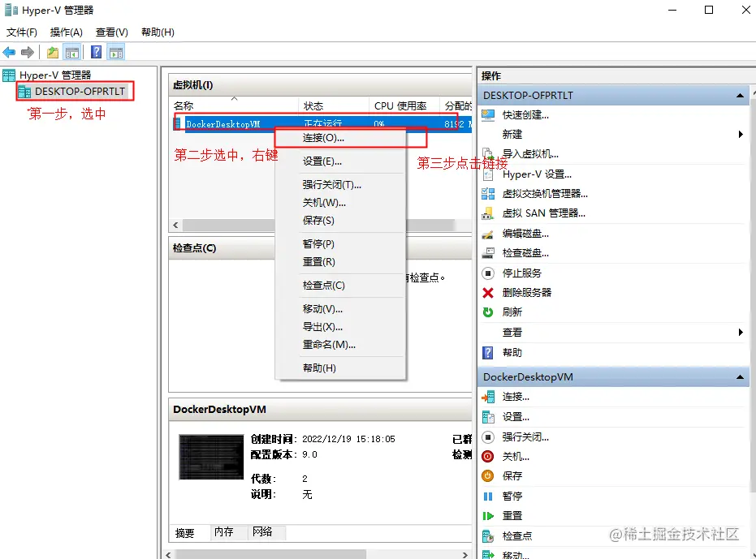
Task: Click the DockerDesktopVM console thumbnail preview
Action: (211, 457)
